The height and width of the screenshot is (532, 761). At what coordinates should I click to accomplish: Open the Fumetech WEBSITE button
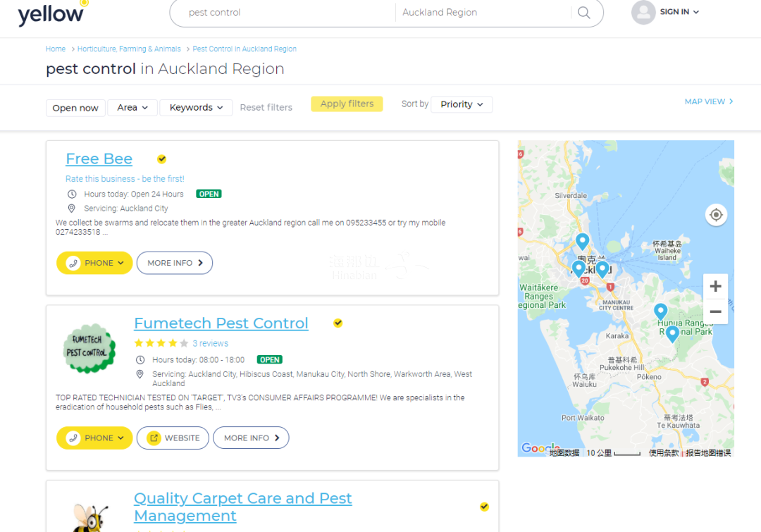coord(173,438)
